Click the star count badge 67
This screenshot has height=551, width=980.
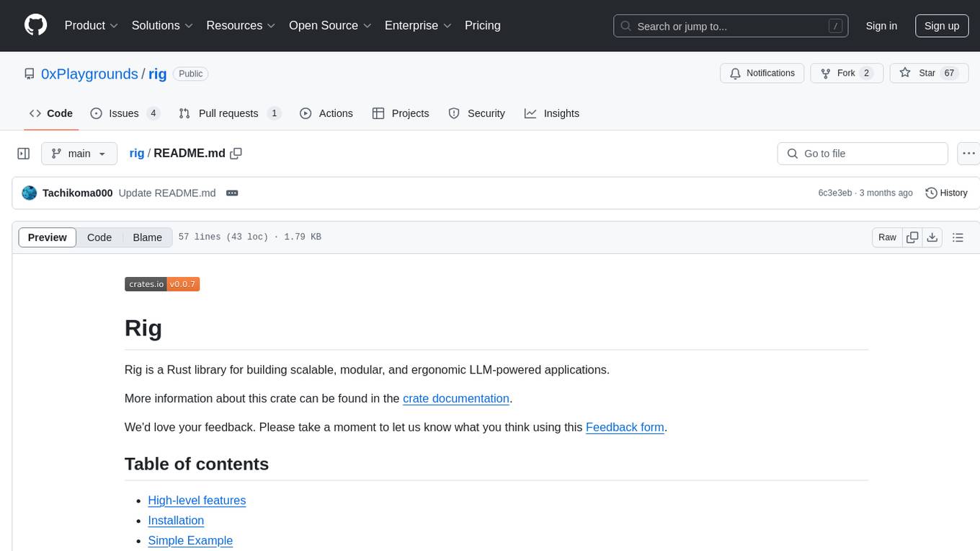tap(950, 73)
